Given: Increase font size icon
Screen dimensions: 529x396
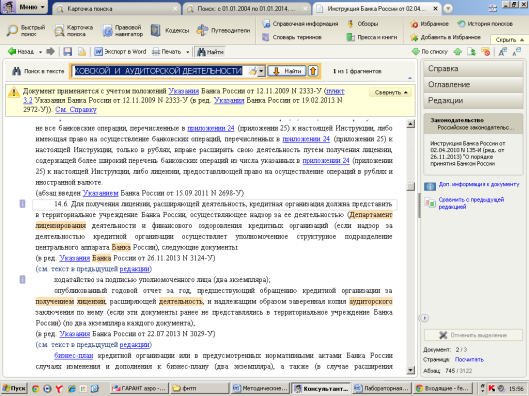Looking at the screenshot, I should click(503, 52).
